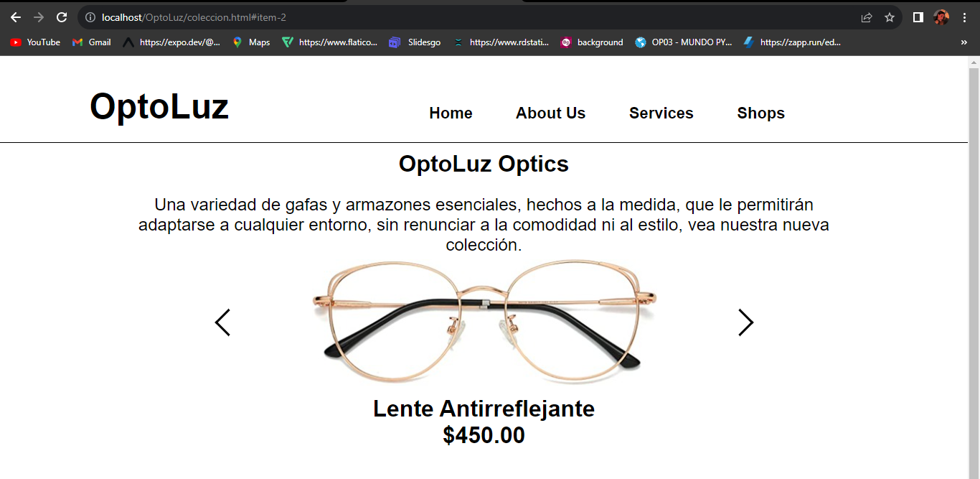Viewport: 980px width, 479px height.
Task: Bookmark this page with the star icon
Action: coord(890,17)
